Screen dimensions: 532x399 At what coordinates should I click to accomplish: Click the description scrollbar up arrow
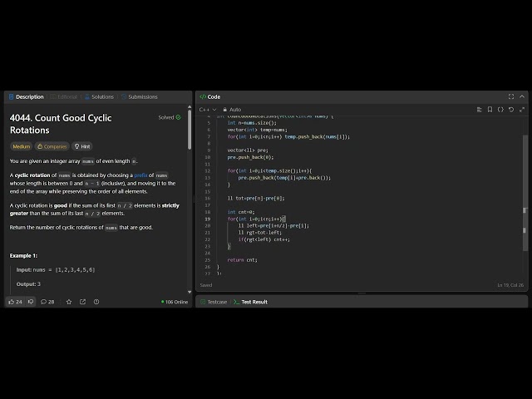tap(190, 107)
